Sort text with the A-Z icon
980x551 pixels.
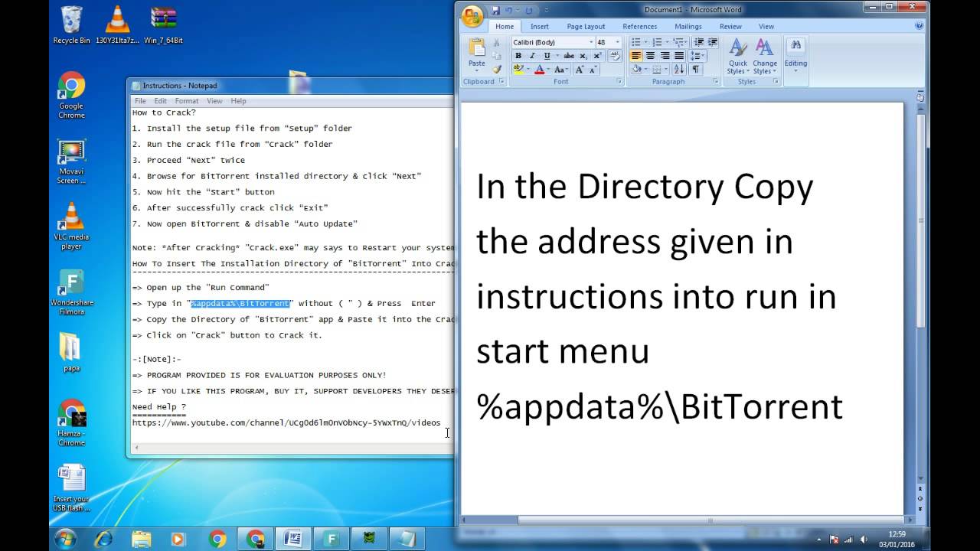click(679, 69)
